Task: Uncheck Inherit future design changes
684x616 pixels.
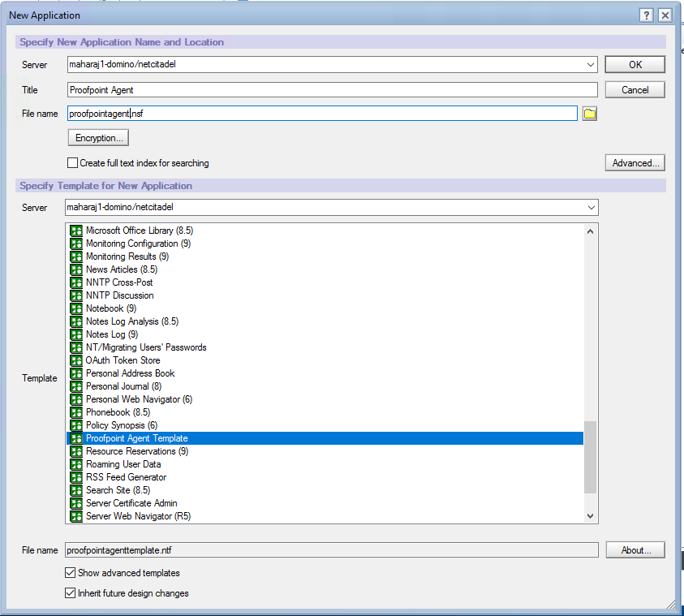Action: (71, 593)
